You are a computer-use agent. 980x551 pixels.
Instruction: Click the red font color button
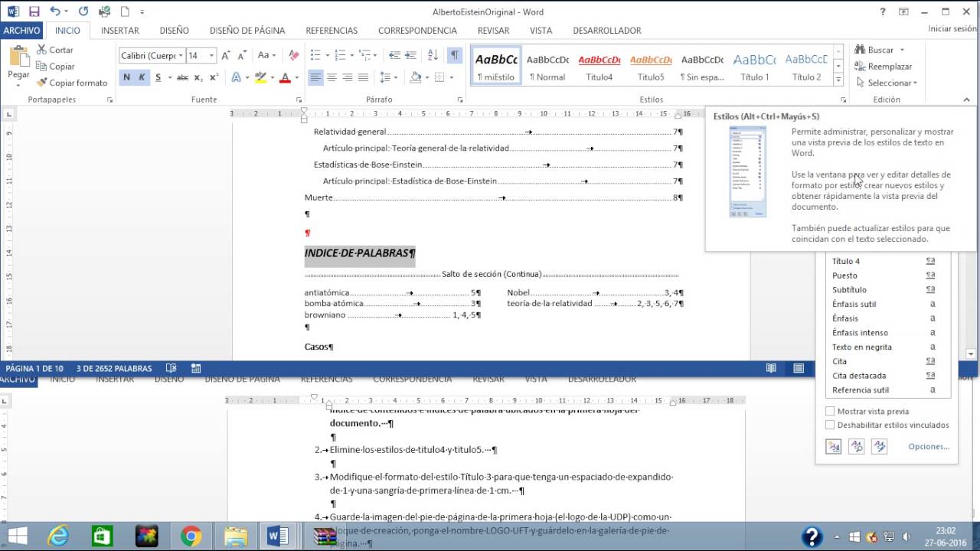pyautogui.click(x=285, y=77)
